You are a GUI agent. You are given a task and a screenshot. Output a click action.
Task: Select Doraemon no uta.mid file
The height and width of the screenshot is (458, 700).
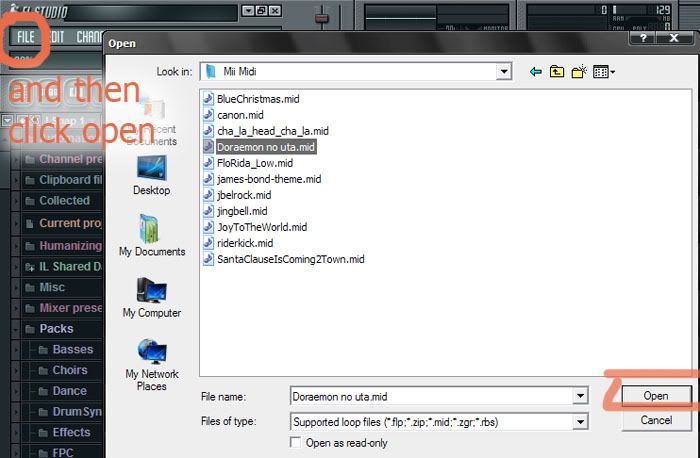pyautogui.click(x=260, y=147)
